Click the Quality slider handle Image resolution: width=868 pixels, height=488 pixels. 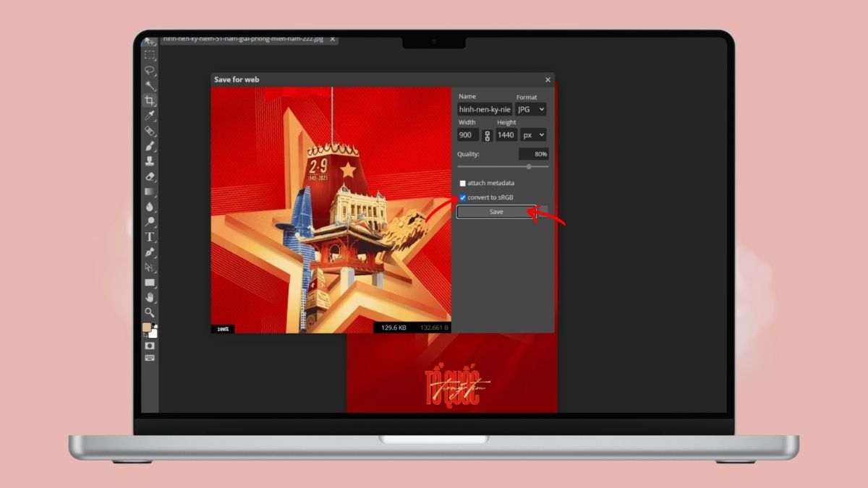529,166
